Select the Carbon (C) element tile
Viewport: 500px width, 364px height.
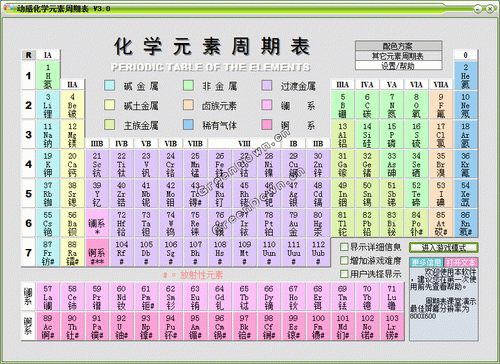[367, 105]
